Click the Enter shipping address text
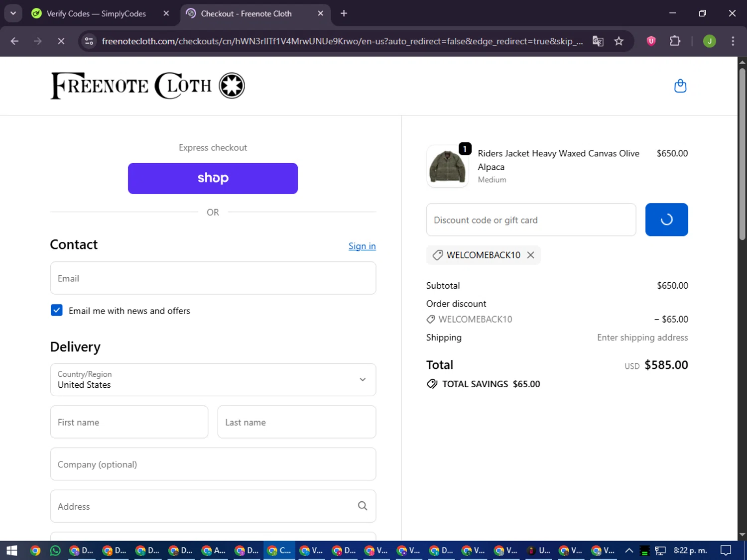 (642, 337)
